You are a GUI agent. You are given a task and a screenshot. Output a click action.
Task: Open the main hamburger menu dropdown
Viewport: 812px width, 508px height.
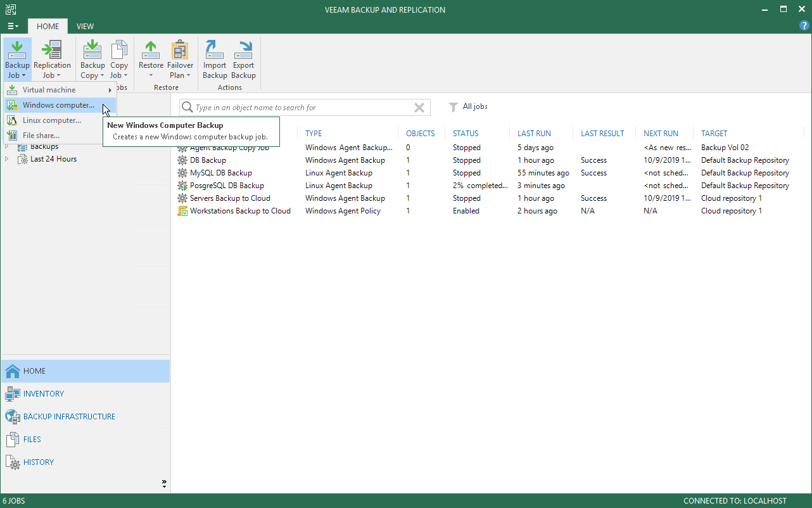(13, 26)
